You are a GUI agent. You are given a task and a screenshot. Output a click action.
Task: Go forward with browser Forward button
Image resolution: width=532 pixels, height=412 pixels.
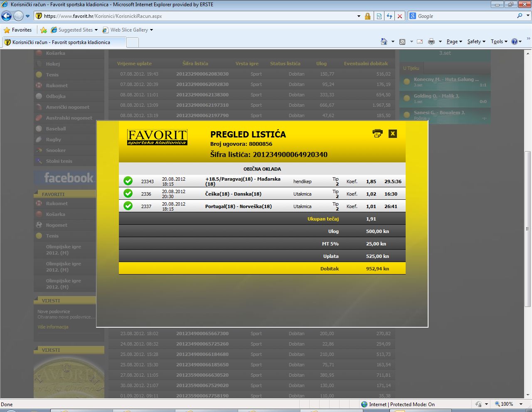click(x=18, y=16)
